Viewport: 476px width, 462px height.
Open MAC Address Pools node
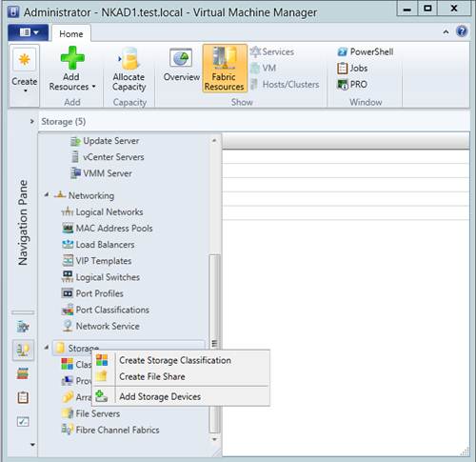(x=107, y=228)
